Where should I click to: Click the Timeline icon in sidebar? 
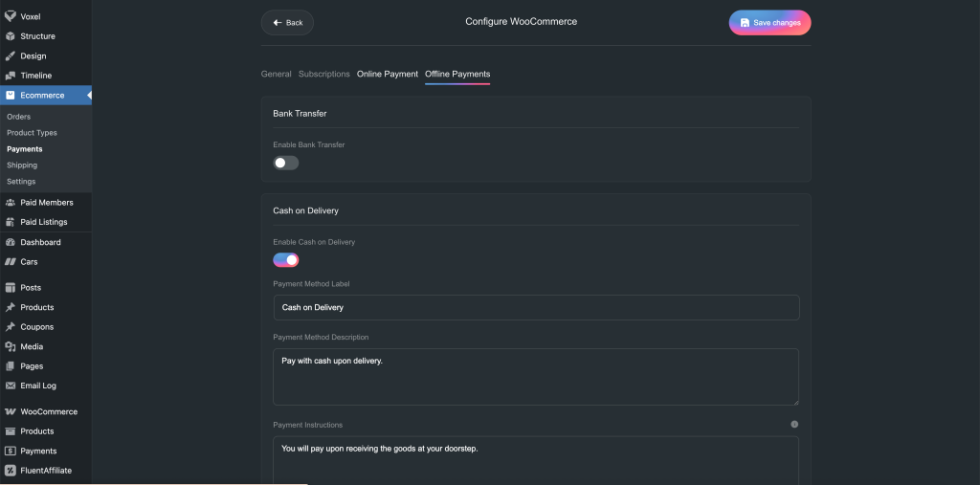pos(11,76)
